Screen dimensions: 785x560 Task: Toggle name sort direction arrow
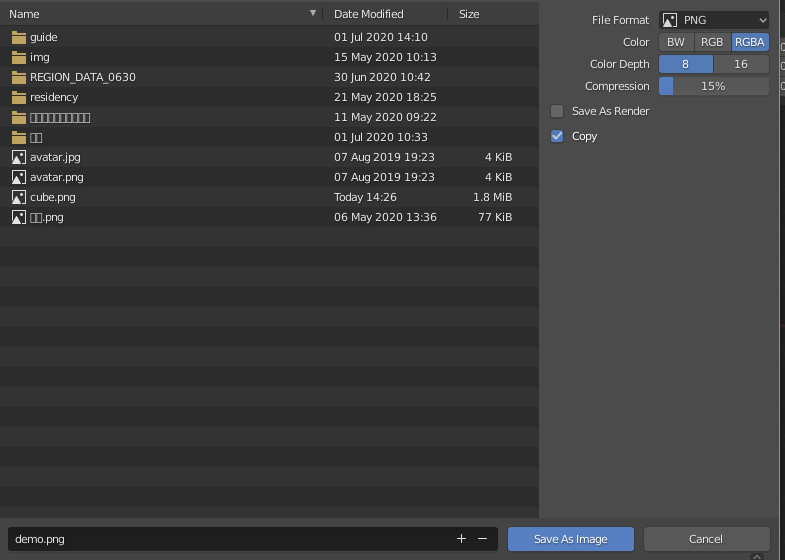pos(313,14)
